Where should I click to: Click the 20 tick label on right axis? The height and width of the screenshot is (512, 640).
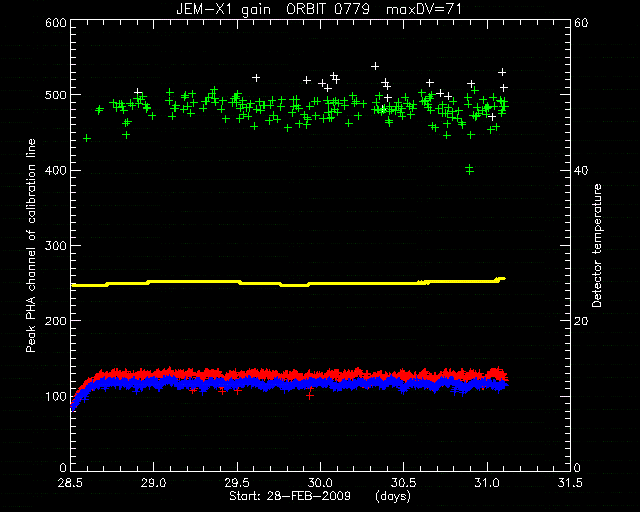(581, 321)
